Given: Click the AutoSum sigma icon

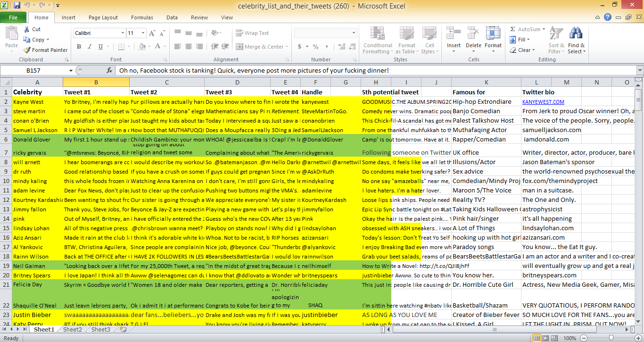Looking at the screenshot, I should pyautogui.click(x=513, y=29).
